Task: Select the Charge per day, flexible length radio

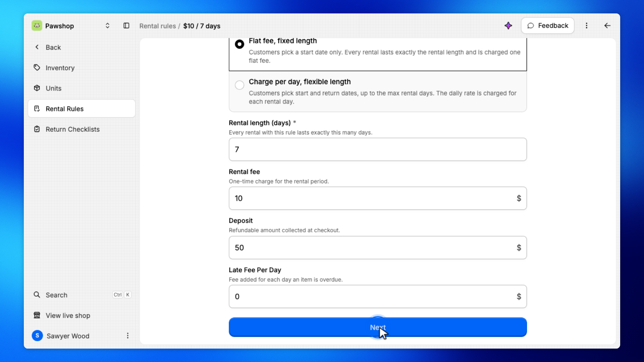Action: pos(239,85)
